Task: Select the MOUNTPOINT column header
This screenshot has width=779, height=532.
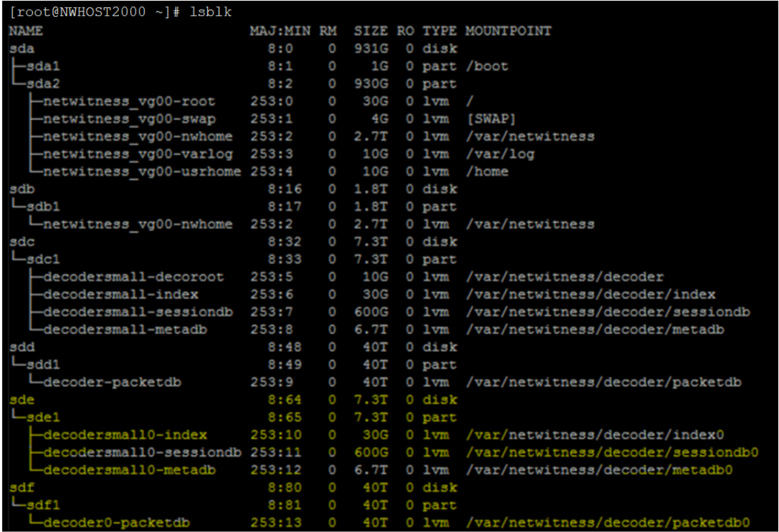Action: pyautogui.click(x=508, y=30)
